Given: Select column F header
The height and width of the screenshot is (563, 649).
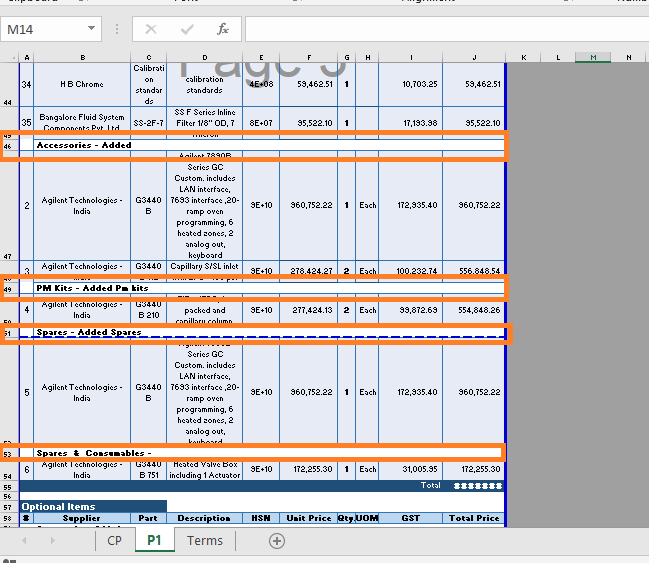Looking at the screenshot, I should [309, 58].
